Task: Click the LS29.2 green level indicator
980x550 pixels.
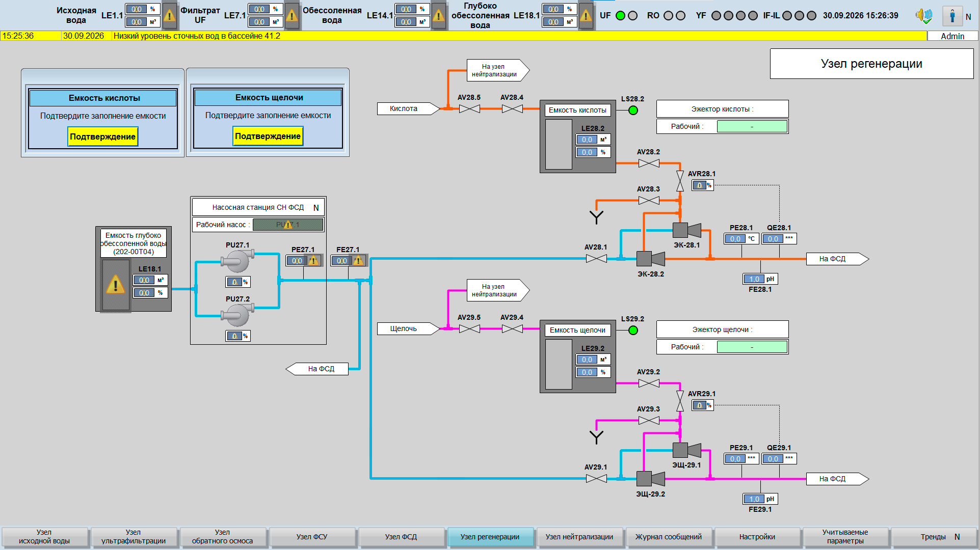Action: pos(633,331)
